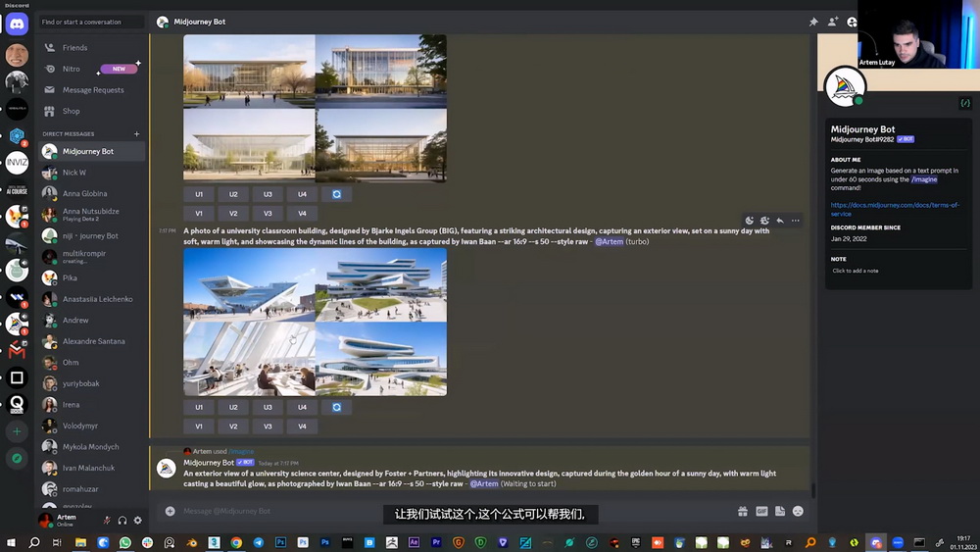The width and height of the screenshot is (980, 552).
Task: Open chat with Mykola Mondych
Action: pyautogui.click(x=91, y=447)
